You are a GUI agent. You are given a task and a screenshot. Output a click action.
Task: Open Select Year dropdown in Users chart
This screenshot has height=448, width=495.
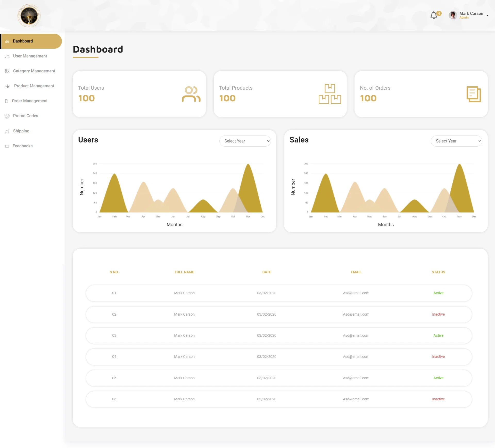click(x=245, y=141)
